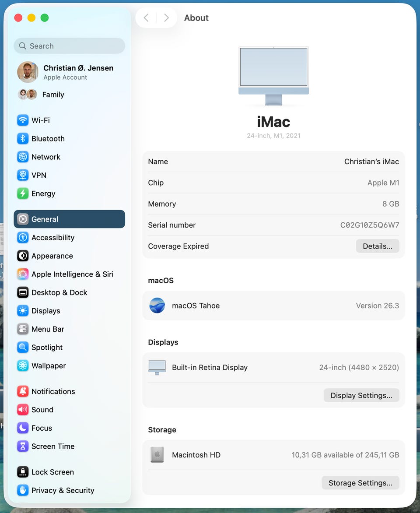Viewport: 420px width, 513px height.
Task: Open the Privacy & Security hand icon
Action: point(23,490)
